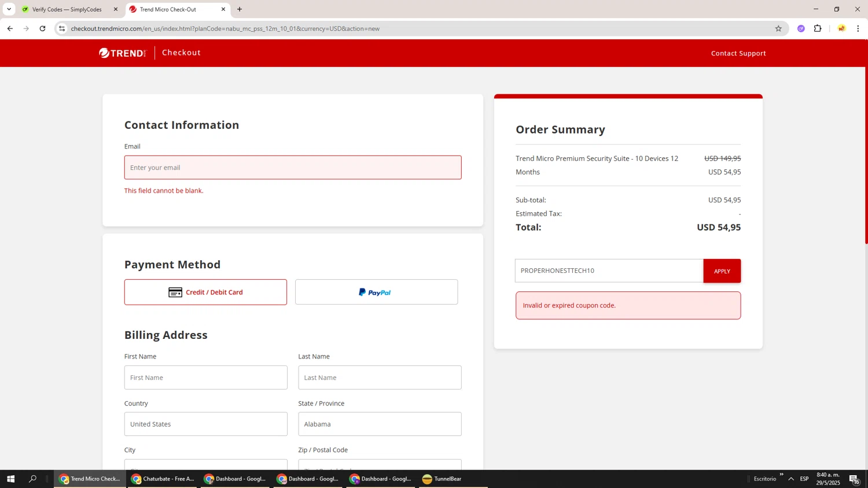Apply the coupon with APPLY button
Image resolution: width=868 pixels, height=488 pixels.
tap(722, 271)
